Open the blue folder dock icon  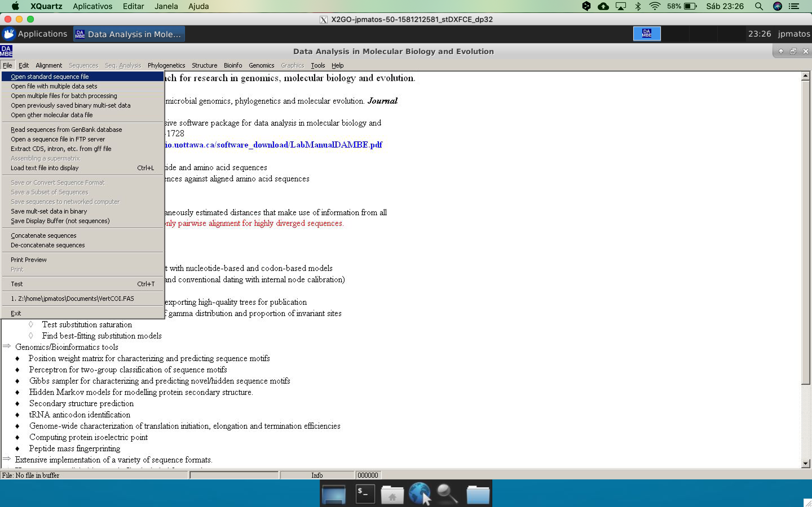(x=477, y=494)
